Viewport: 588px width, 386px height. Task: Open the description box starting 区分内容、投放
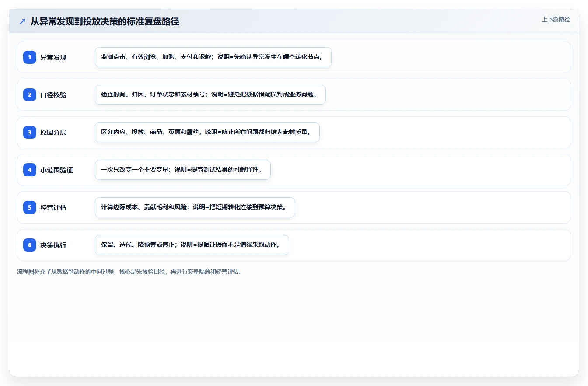[x=207, y=132]
